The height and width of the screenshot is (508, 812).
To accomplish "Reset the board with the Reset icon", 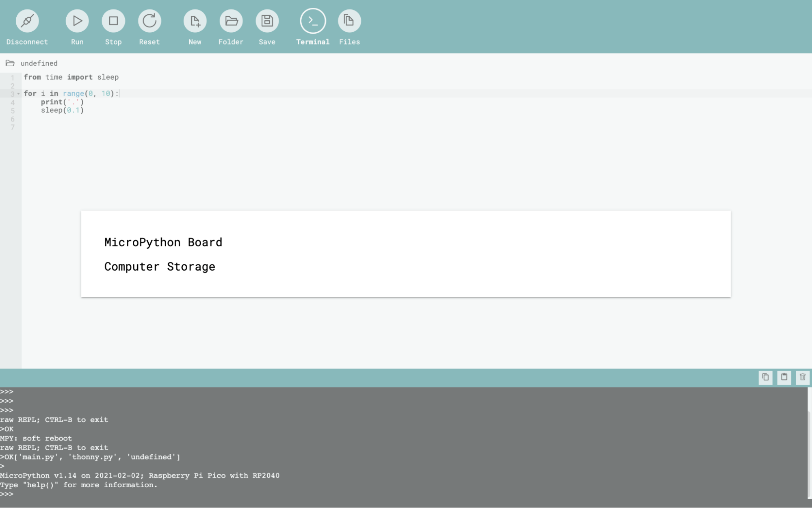I will click(149, 21).
